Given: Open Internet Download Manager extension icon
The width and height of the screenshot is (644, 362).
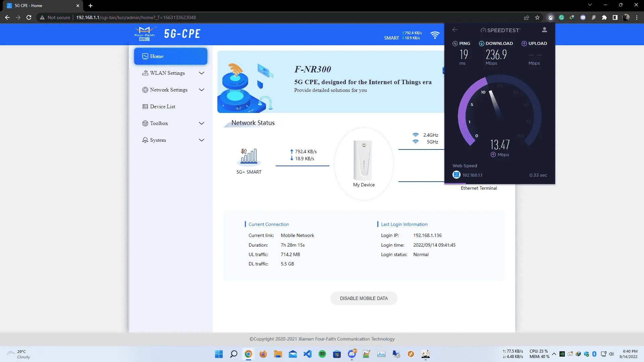Looking at the screenshot, I should pos(572,17).
